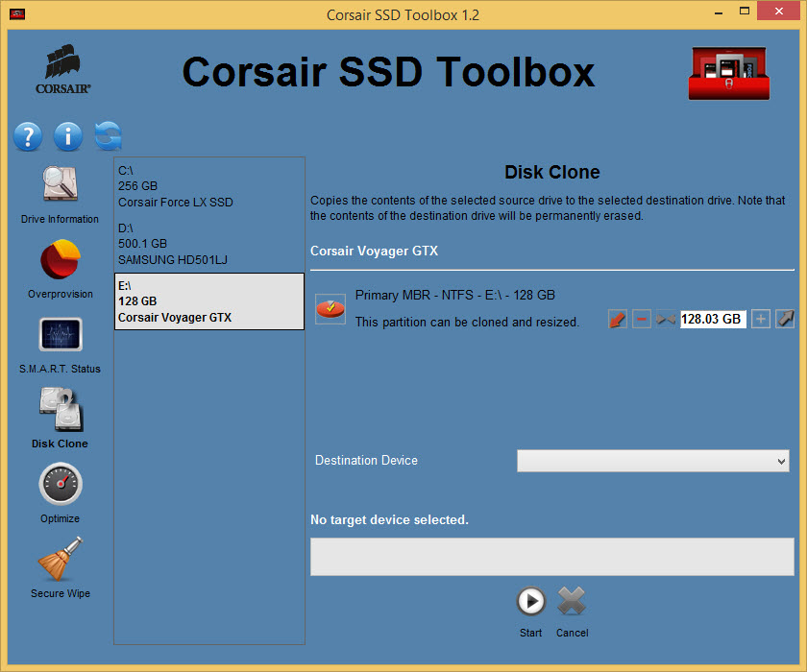Start the disk clone operation
The image size is (807, 672).
(531, 602)
